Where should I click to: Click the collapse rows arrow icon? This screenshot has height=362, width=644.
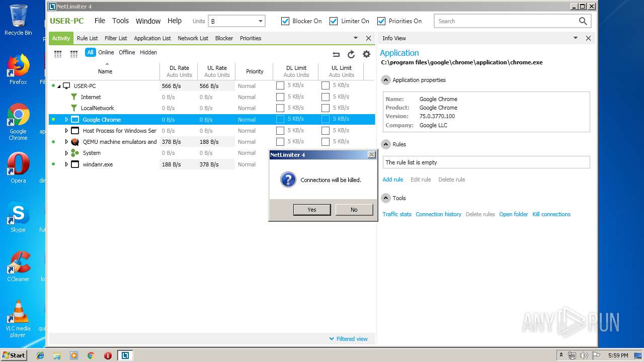click(x=336, y=54)
